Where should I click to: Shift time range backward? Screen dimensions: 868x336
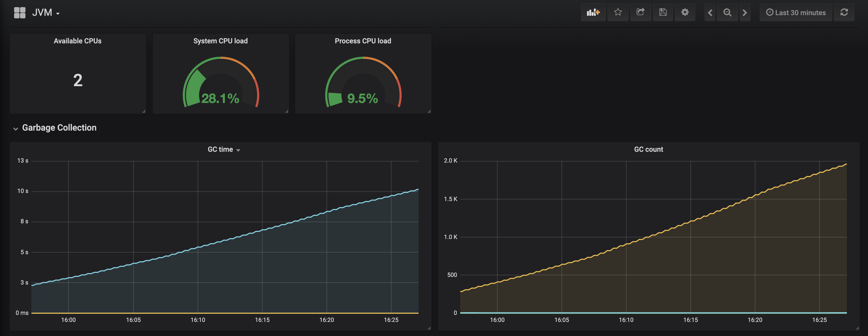tap(710, 12)
